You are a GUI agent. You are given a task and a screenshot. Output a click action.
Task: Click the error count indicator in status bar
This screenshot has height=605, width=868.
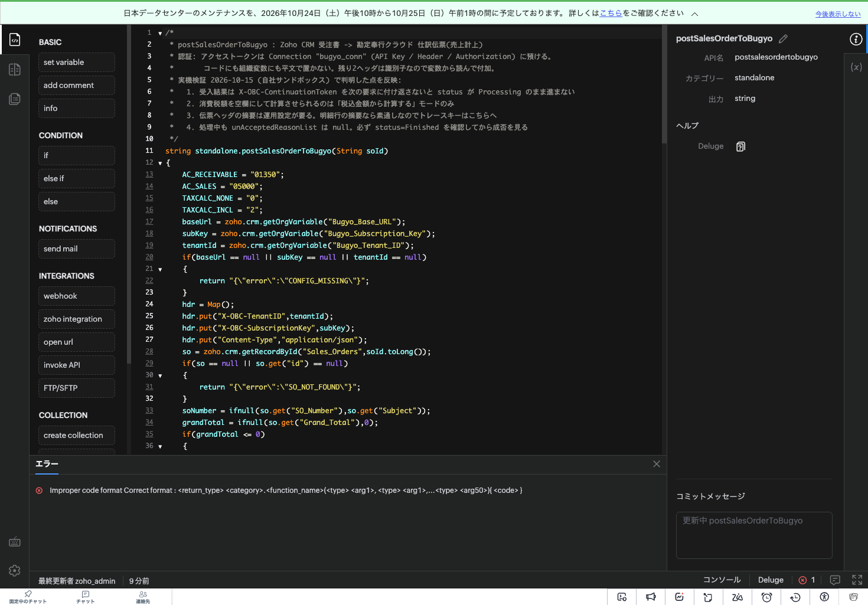[x=807, y=580]
